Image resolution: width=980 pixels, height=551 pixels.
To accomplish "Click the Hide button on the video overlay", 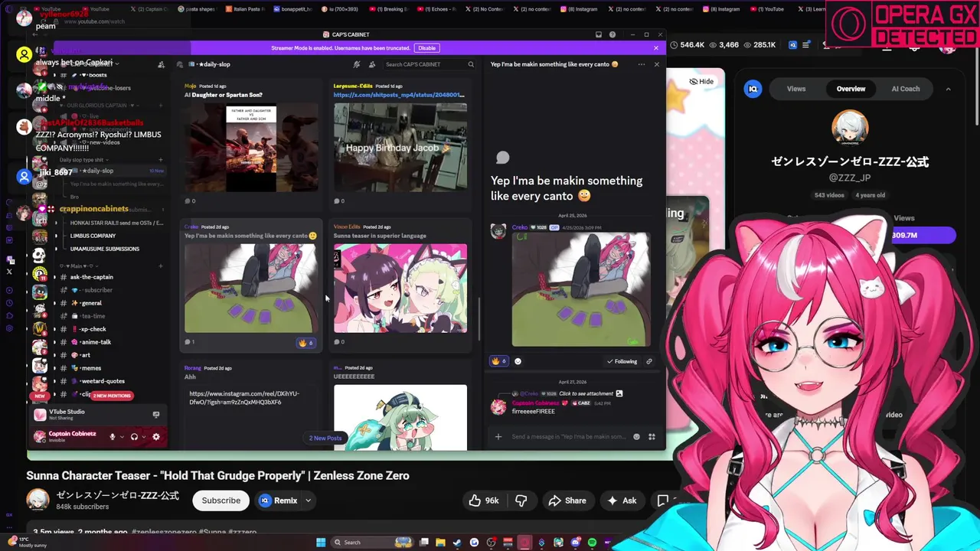I will (701, 81).
